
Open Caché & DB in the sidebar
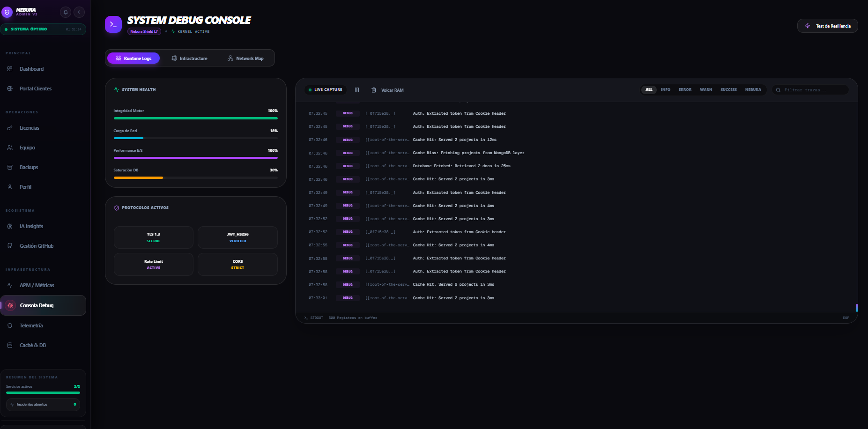(x=32, y=345)
